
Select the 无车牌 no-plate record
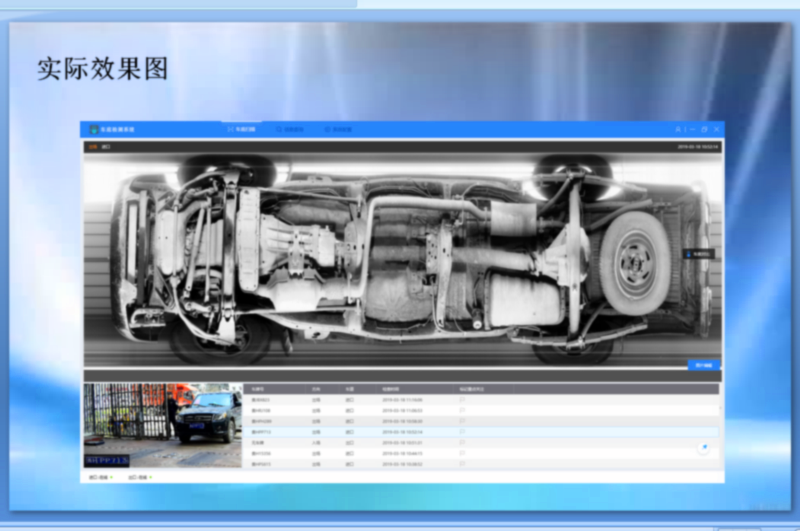click(481, 443)
